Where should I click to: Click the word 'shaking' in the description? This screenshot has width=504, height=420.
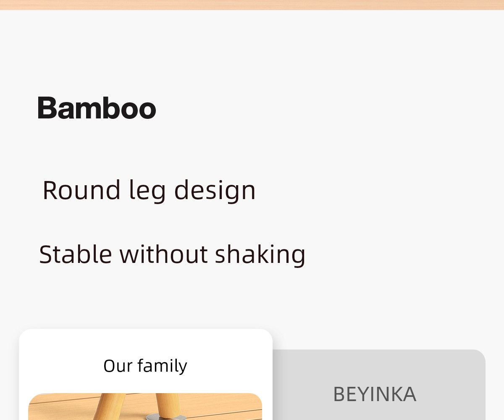260,254
